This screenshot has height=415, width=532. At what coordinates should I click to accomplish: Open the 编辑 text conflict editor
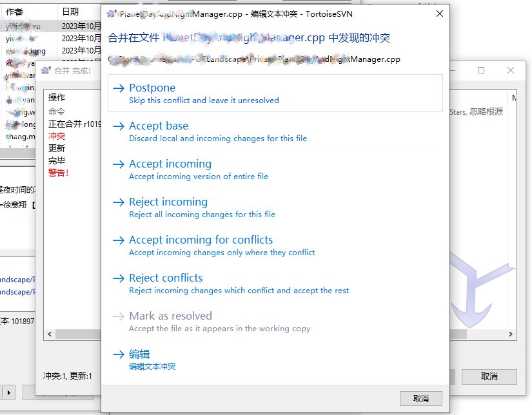tap(139, 354)
